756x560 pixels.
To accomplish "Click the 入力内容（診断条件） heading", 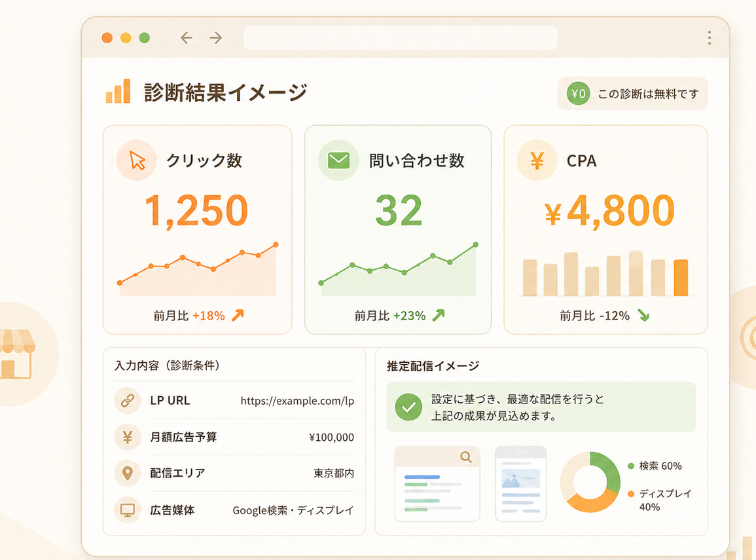I will (x=168, y=365).
